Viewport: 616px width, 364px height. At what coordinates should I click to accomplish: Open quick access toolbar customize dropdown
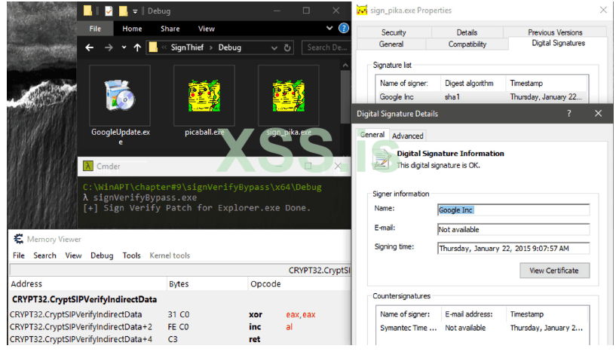(135, 11)
